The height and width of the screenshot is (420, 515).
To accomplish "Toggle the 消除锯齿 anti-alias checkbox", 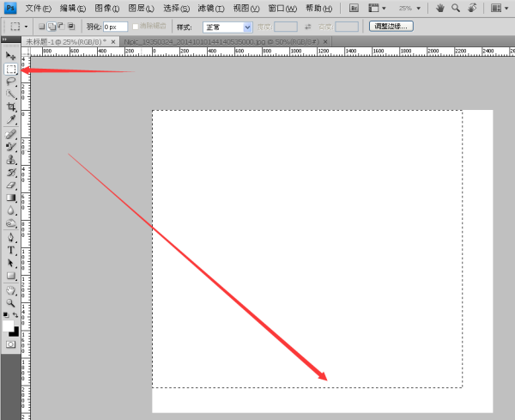I will pos(136,27).
